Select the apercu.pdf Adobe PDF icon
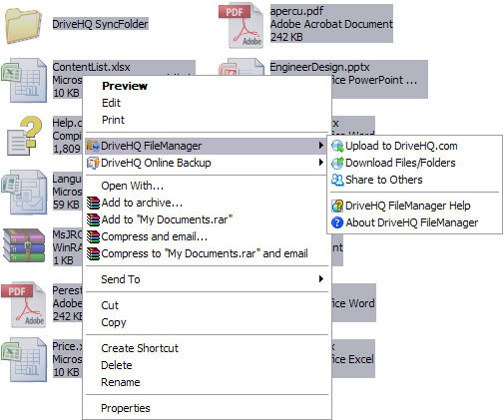The height and width of the screenshot is (420, 504). click(242, 26)
